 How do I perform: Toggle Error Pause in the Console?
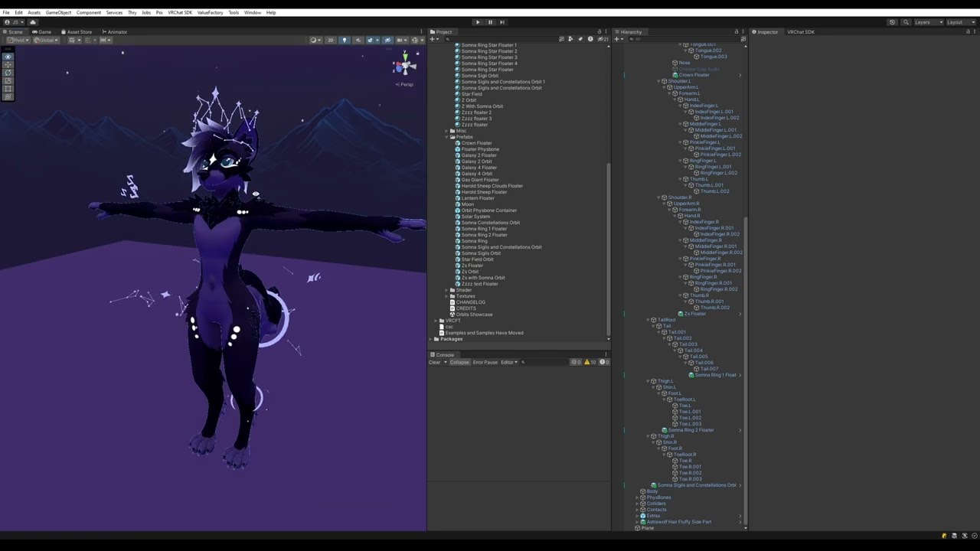click(x=485, y=362)
